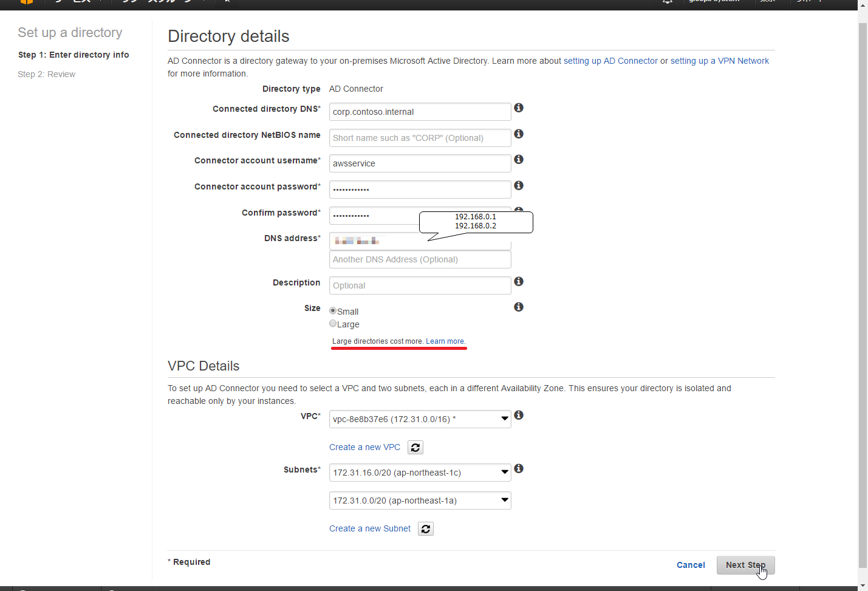Open the ap-northeast-1a subnet dropdown

tap(420, 500)
